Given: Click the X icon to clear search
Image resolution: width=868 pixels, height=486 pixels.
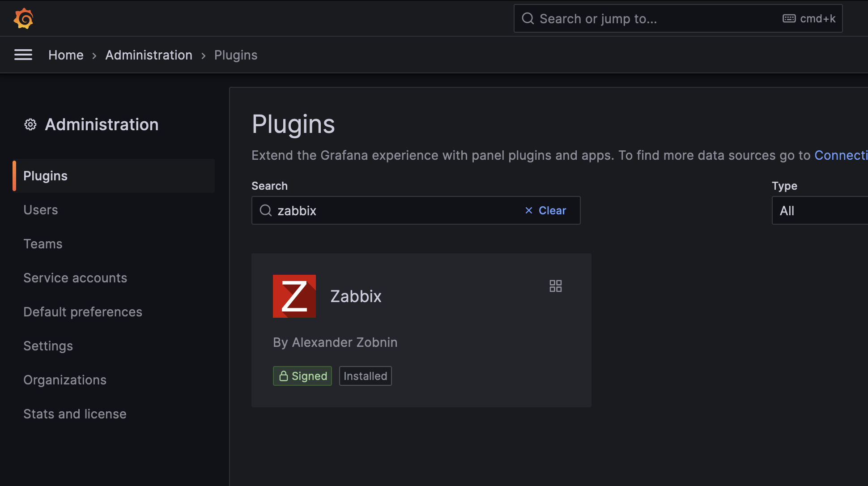Looking at the screenshot, I should [x=528, y=210].
